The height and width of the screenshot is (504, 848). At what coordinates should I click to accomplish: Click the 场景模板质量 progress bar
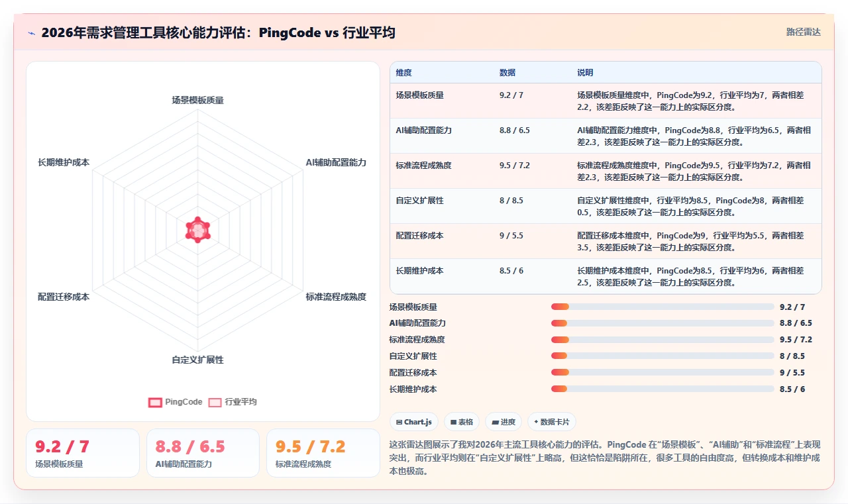click(x=662, y=307)
